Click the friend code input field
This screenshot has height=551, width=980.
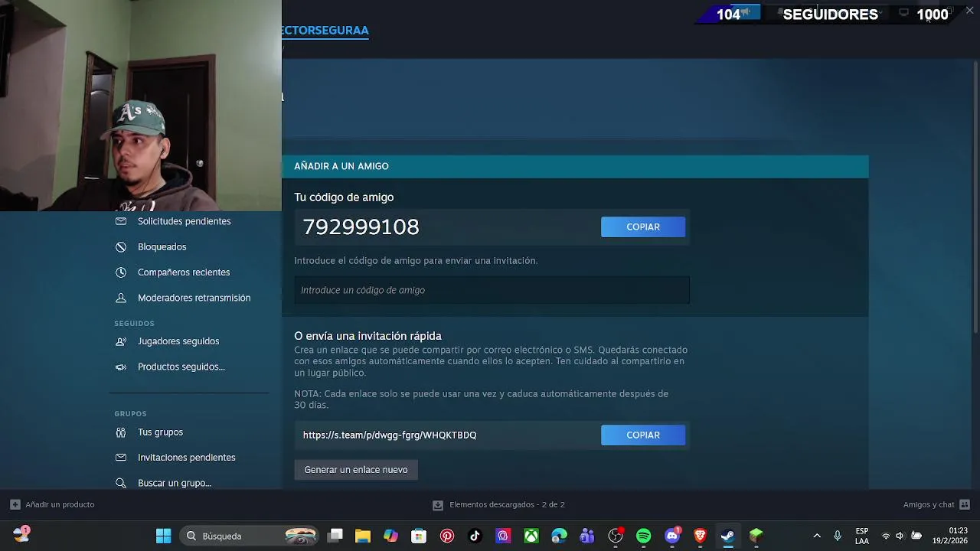[x=492, y=290]
